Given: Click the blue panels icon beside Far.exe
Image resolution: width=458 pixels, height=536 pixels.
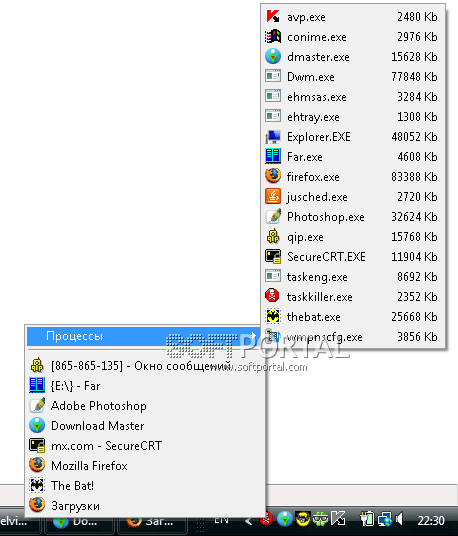Looking at the screenshot, I should pyautogui.click(x=273, y=157).
